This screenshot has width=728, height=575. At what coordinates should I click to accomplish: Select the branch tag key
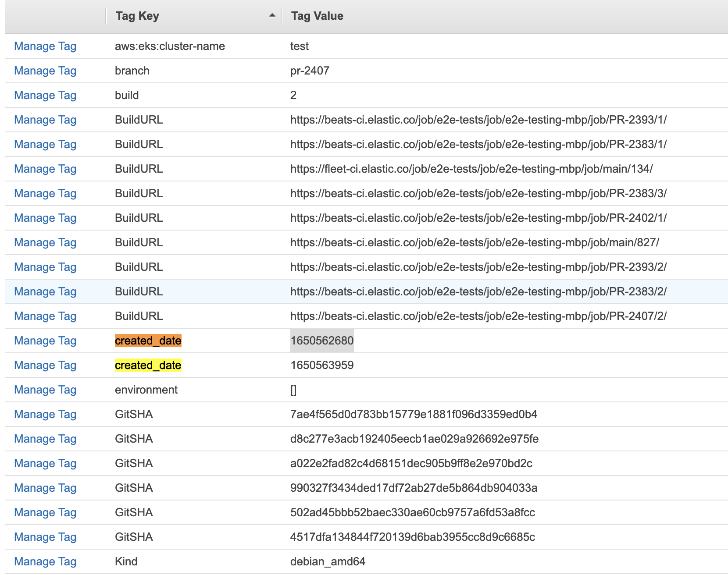point(132,71)
